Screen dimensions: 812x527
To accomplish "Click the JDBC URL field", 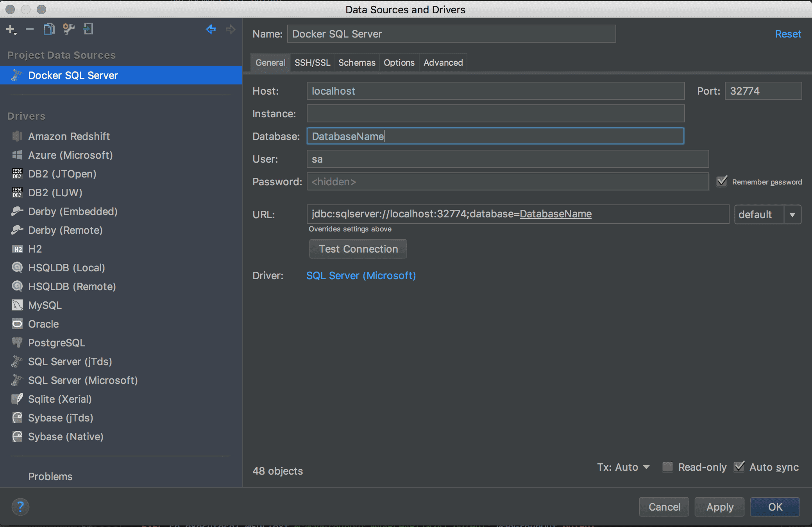I will click(x=518, y=214).
